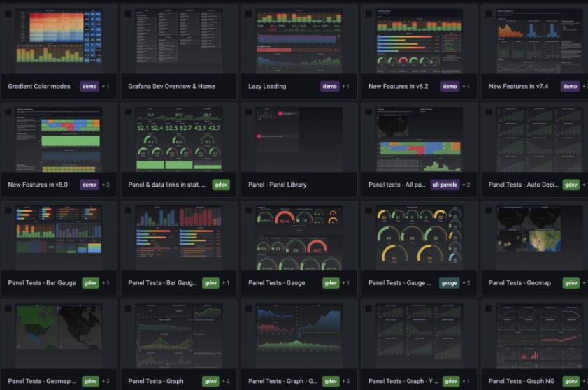Tick checkbox on Panel Tests - Auto Deci... card
Screen dimensions: 588x390
(x=489, y=112)
